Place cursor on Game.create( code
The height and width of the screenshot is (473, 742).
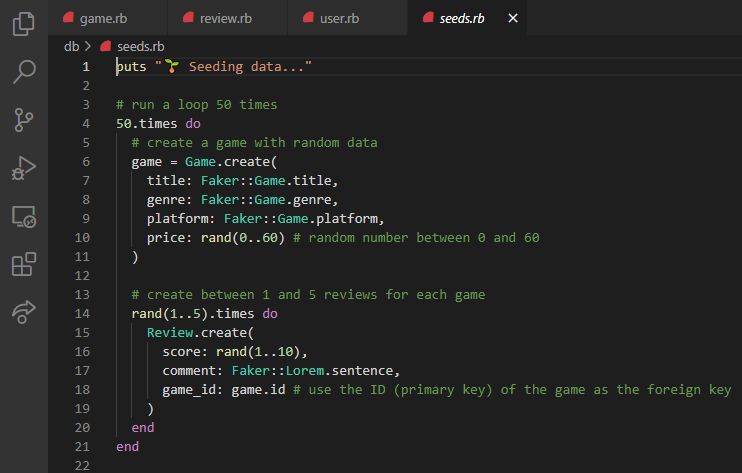pos(230,162)
